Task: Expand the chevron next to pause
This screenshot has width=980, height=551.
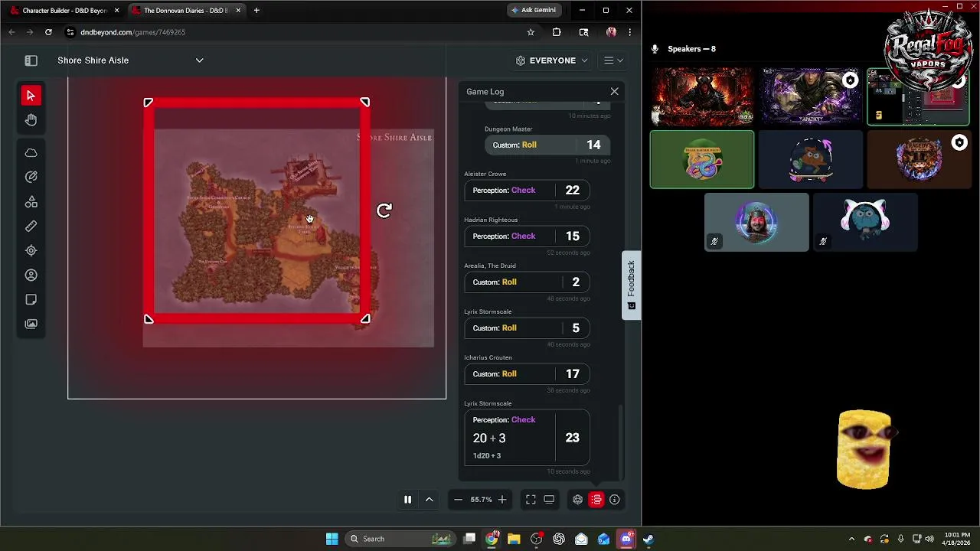Action: pos(429,500)
